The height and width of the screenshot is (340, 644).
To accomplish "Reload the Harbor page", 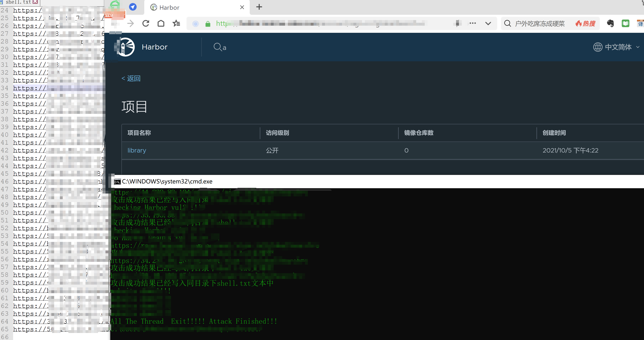I will point(146,24).
